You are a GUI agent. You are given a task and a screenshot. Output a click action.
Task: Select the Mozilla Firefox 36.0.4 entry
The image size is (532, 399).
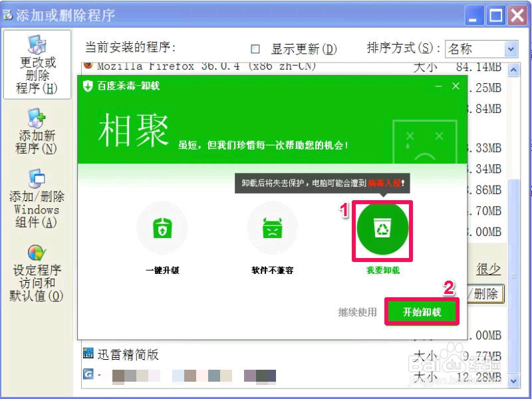pos(293,67)
